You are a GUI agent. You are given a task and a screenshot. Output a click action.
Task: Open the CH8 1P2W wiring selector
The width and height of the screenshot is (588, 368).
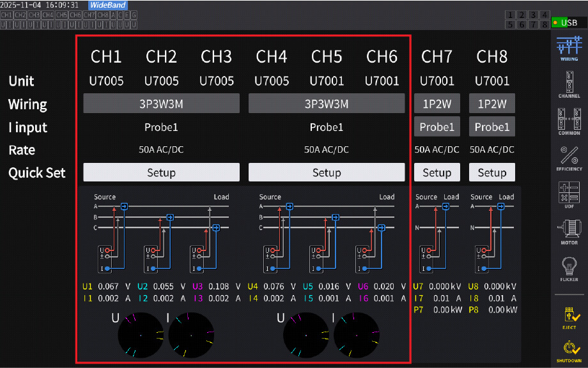pyautogui.click(x=491, y=103)
